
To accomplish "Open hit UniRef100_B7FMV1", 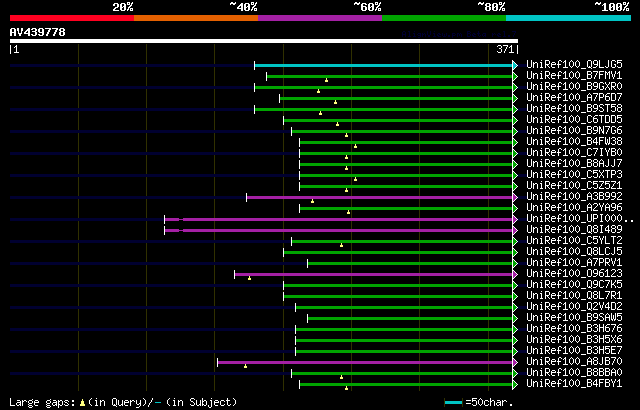I will pos(574,75).
